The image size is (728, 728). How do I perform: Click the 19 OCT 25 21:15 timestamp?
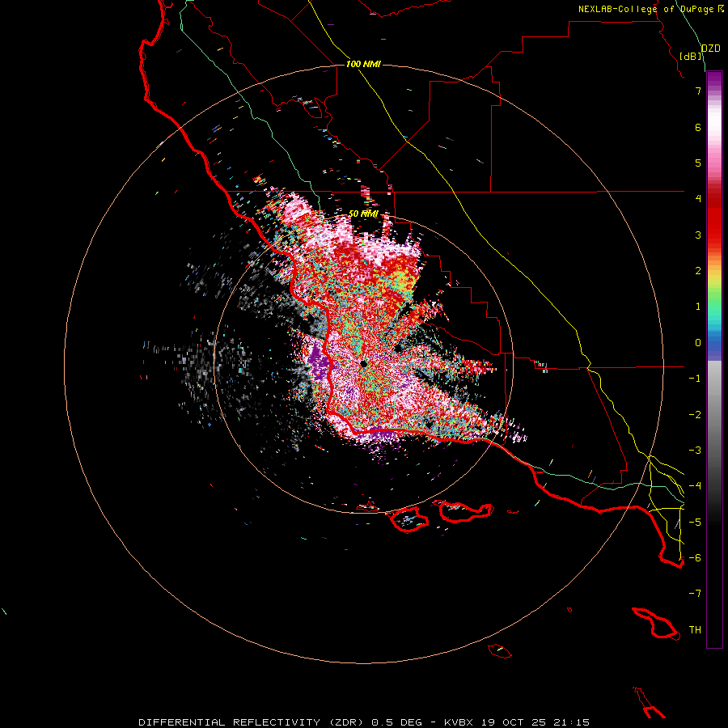(x=535, y=722)
